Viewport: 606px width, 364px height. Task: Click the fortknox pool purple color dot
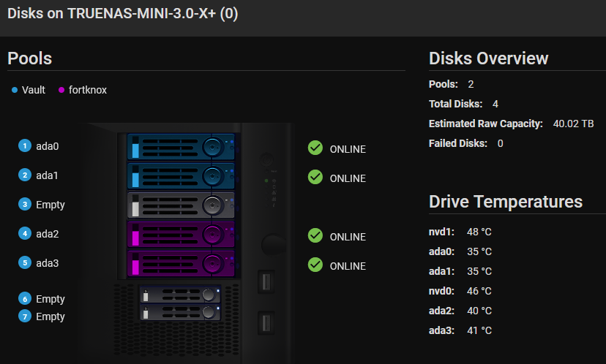(61, 91)
